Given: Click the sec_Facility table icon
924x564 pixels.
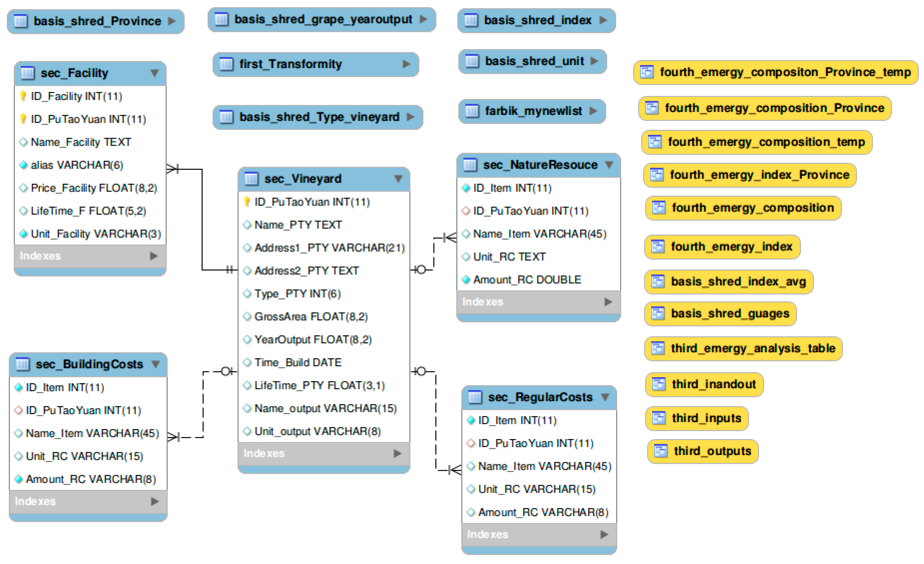Looking at the screenshot, I should 28,73.
